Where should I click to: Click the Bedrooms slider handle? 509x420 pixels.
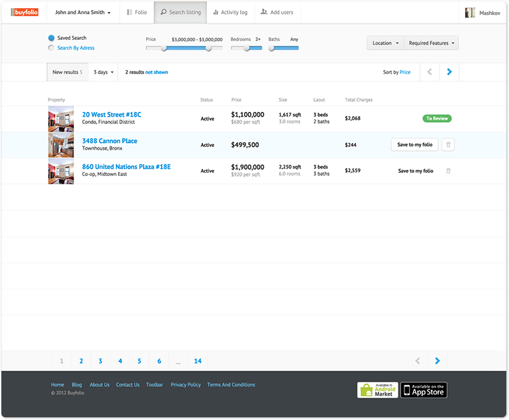click(x=247, y=48)
